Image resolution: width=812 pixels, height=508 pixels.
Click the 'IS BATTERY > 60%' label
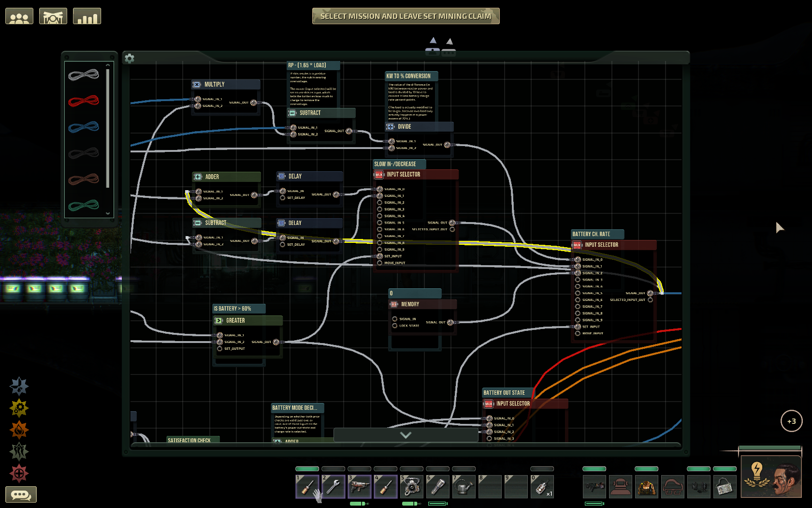(x=239, y=309)
